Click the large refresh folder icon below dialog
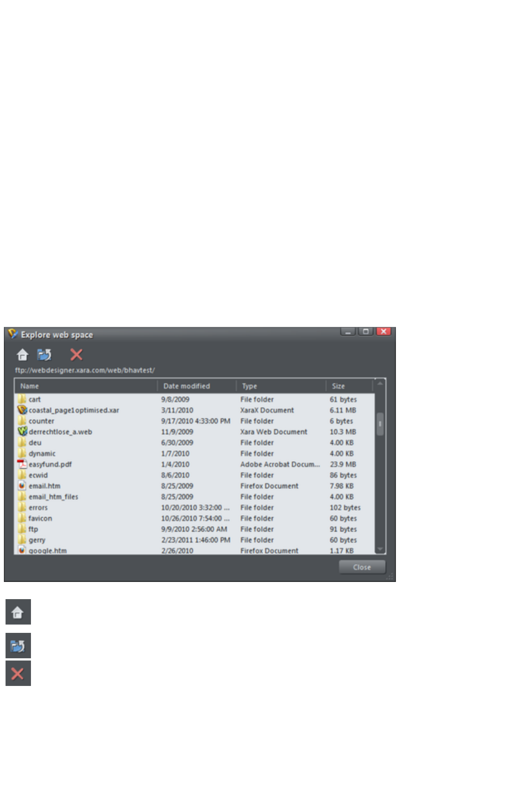Image resolution: width=532 pixels, height=806 pixels. (x=18, y=646)
